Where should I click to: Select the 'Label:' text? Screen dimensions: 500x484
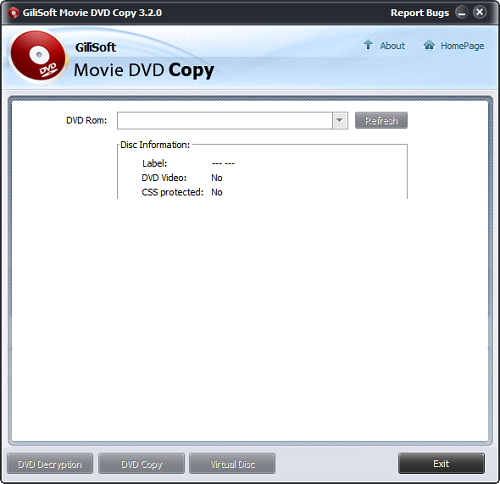tap(155, 163)
